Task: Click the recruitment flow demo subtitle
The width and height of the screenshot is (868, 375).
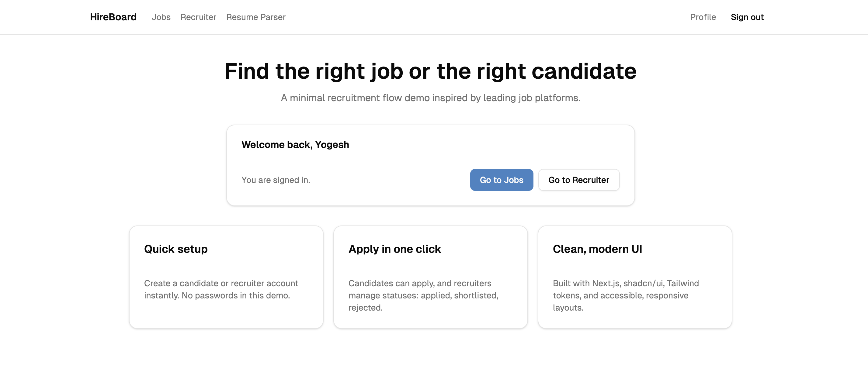Action: pos(431,98)
